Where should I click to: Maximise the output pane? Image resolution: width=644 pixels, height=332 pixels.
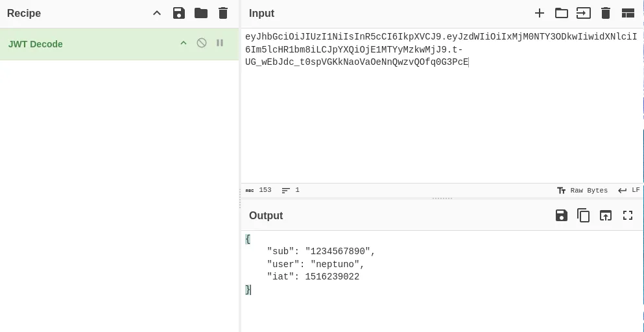point(628,215)
